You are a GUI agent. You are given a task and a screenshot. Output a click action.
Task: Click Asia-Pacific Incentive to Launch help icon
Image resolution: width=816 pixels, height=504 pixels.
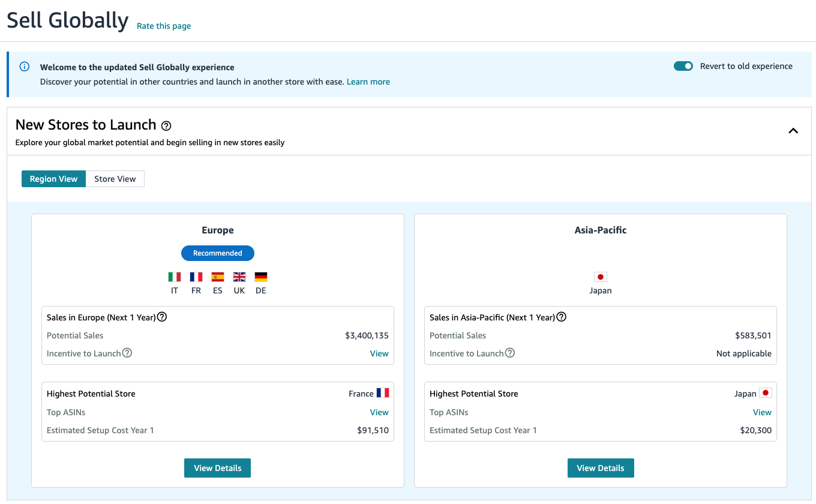pyautogui.click(x=509, y=353)
